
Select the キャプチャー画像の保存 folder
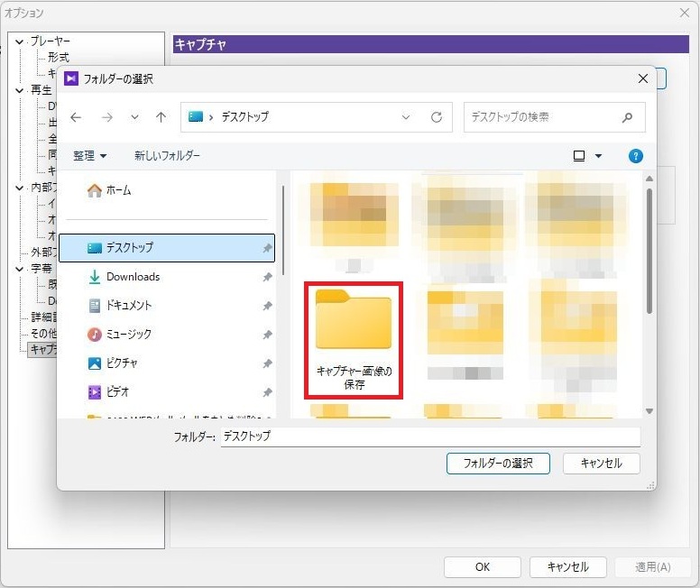tap(354, 338)
